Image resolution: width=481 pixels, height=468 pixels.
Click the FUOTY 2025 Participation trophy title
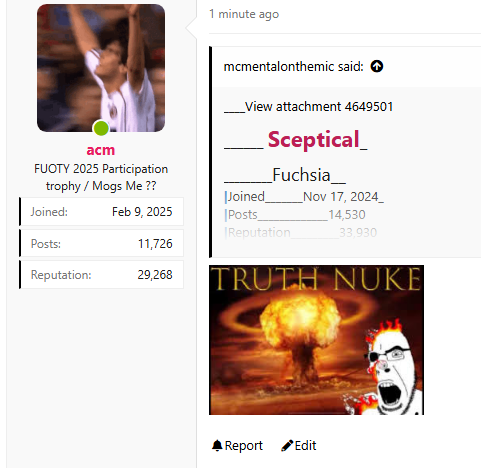[x=101, y=177]
